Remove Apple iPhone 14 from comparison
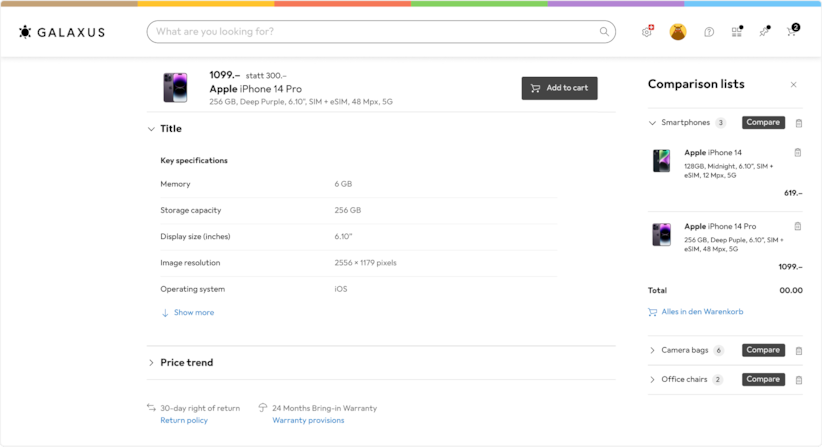822x447 pixels. (798, 152)
